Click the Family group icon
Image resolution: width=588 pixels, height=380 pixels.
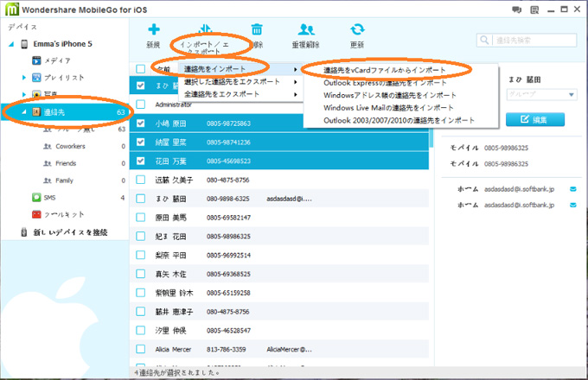pos(48,180)
